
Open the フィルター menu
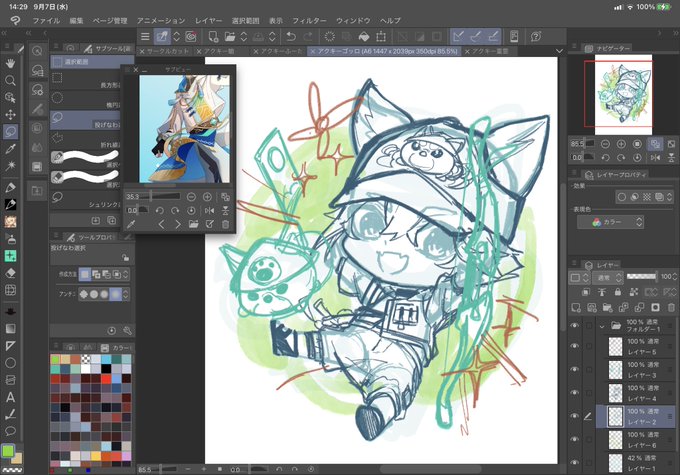309,20
